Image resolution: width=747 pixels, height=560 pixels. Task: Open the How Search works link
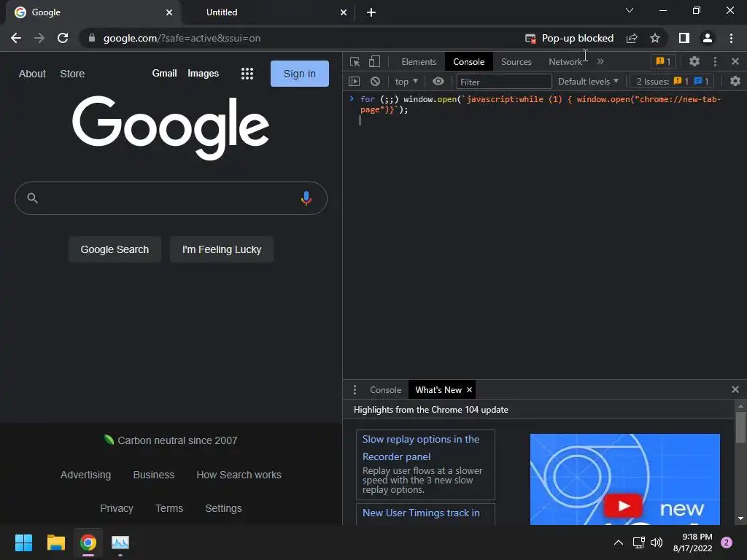pos(239,475)
